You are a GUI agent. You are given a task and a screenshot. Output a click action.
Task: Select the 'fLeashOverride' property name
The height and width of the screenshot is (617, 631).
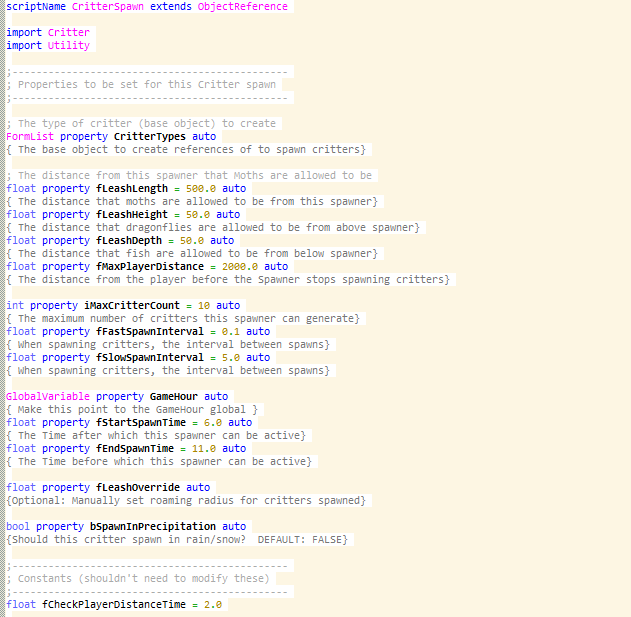[x=138, y=487]
